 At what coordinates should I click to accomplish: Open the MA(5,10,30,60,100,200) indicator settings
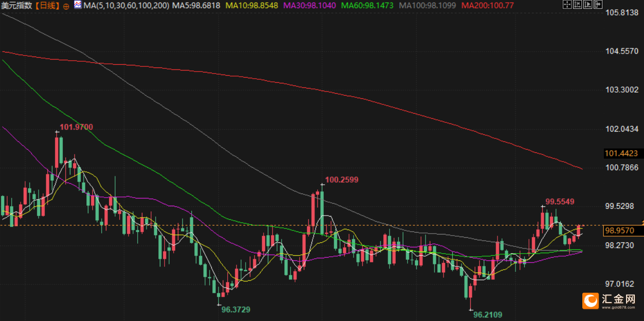125,6
